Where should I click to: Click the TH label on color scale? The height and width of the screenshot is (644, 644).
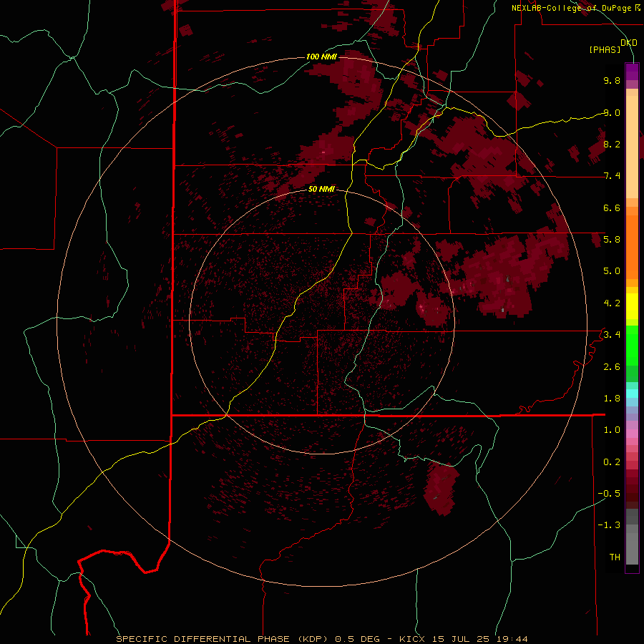coord(615,557)
